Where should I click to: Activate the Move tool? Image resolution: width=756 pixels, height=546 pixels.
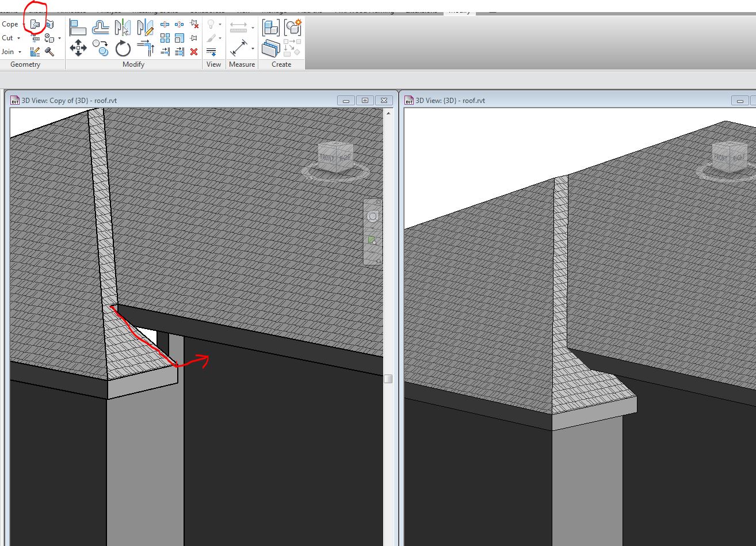(x=78, y=48)
